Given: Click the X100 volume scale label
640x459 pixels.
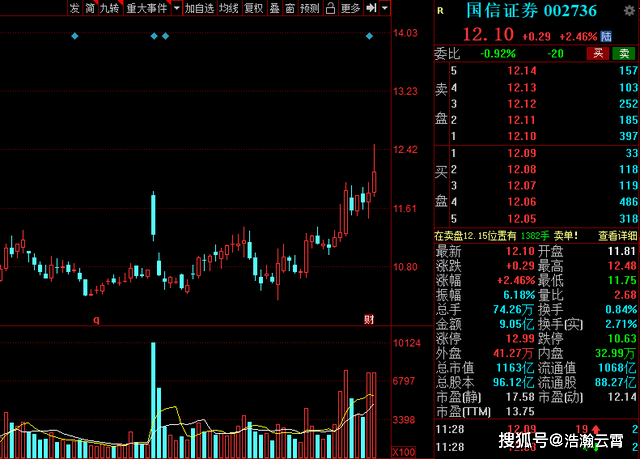Looking at the screenshot, I should pos(404,452).
